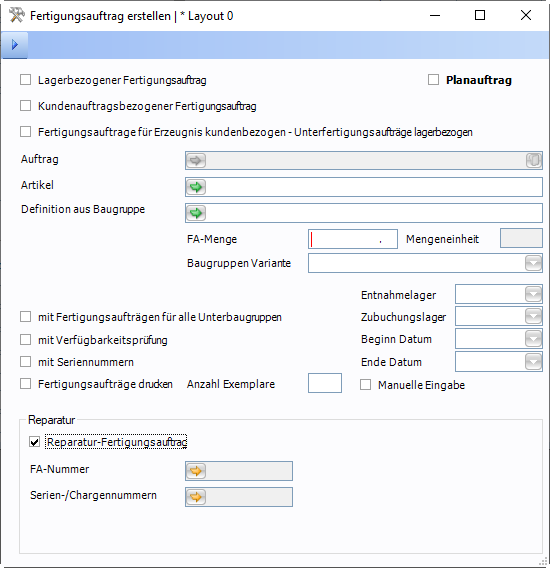The image size is (550, 568).
Task: Click the gray arrow icon in Auftrag field
Action: pos(196,160)
